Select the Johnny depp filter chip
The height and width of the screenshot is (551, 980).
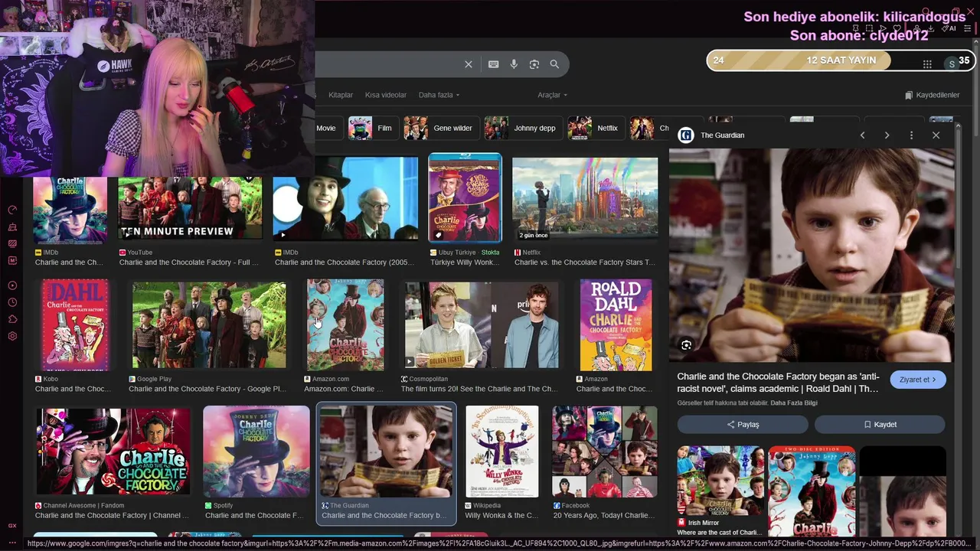(522, 129)
